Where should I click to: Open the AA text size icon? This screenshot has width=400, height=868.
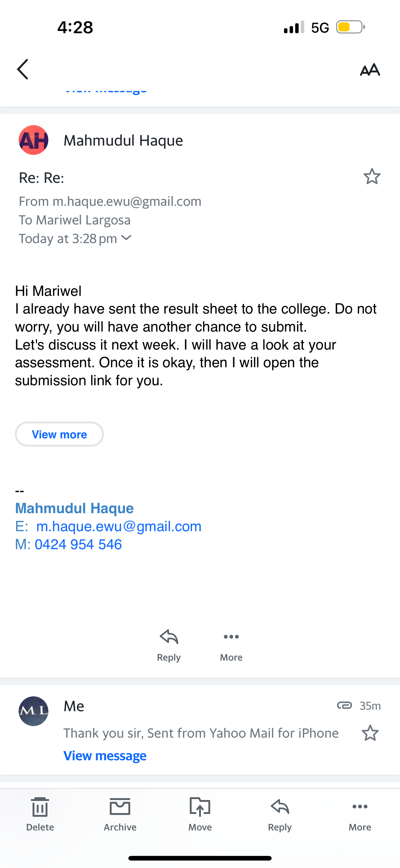pos(370,70)
